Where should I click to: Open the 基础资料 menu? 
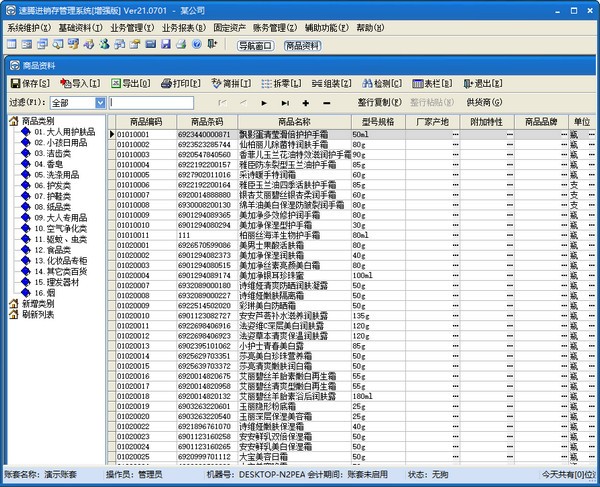point(79,28)
